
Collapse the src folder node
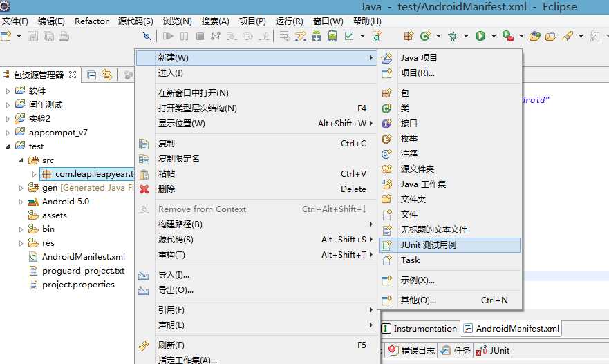[21, 160]
